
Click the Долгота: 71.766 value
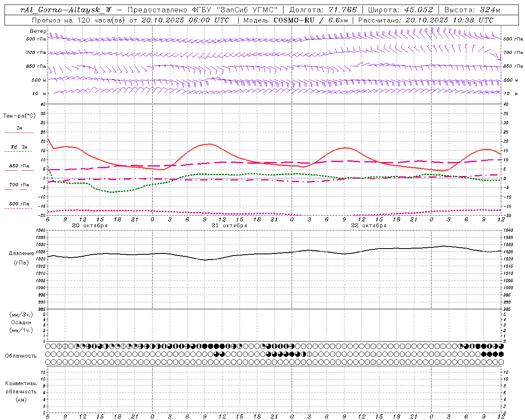click(x=323, y=10)
